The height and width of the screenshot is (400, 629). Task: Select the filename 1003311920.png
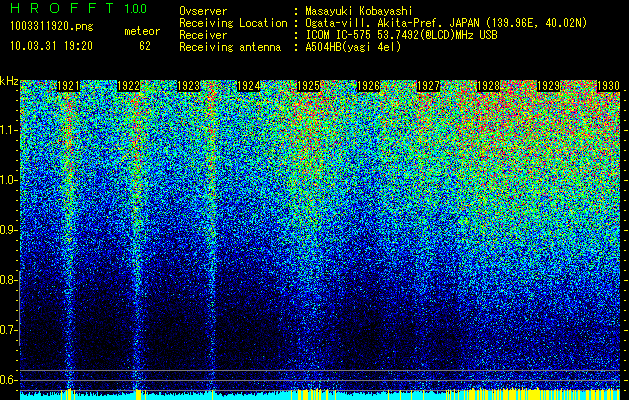pyautogui.click(x=52, y=26)
